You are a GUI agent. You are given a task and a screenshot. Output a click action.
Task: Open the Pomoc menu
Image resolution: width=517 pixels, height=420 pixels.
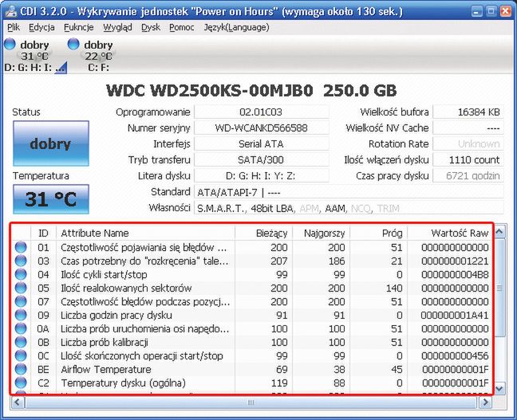point(182,27)
